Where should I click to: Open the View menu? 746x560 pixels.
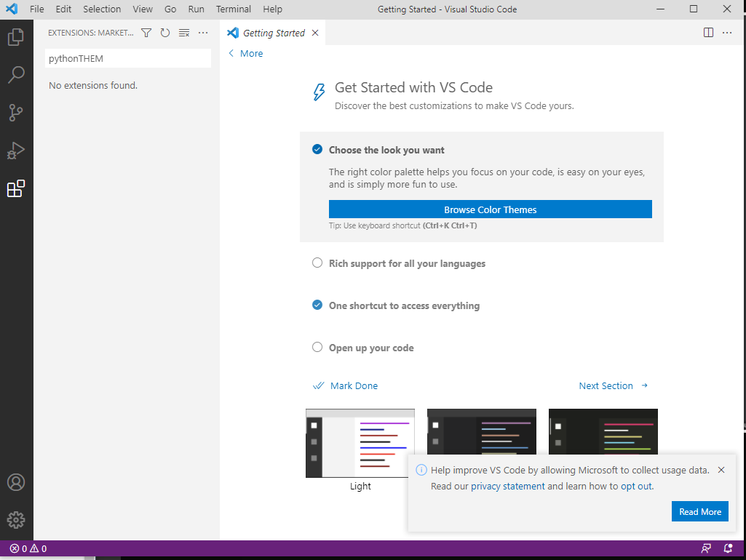pos(142,9)
